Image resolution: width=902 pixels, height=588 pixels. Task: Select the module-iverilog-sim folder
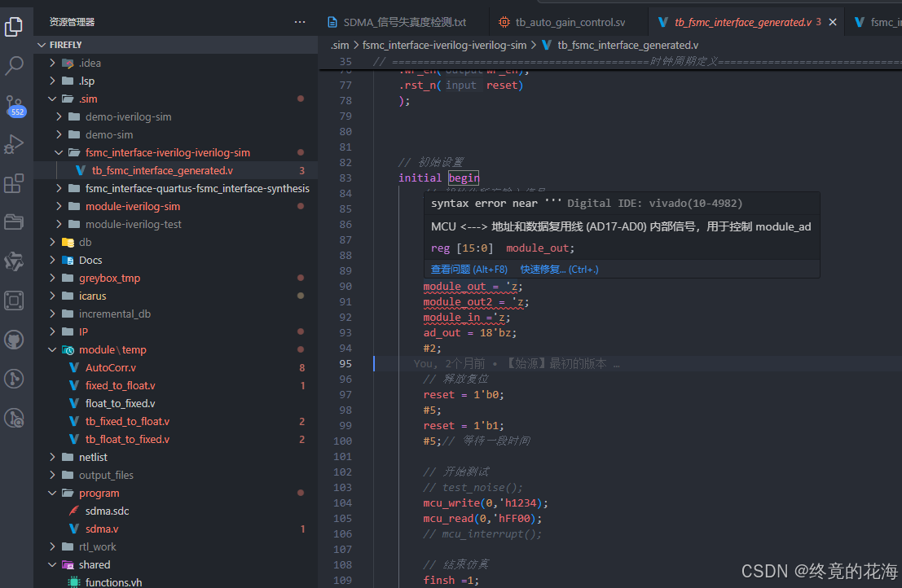click(x=176, y=206)
